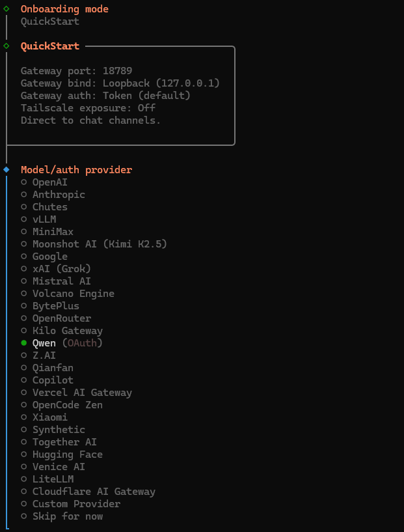Select the Synthetic provider option
The width and height of the screenshot is (404, 532).
point(53,430)
